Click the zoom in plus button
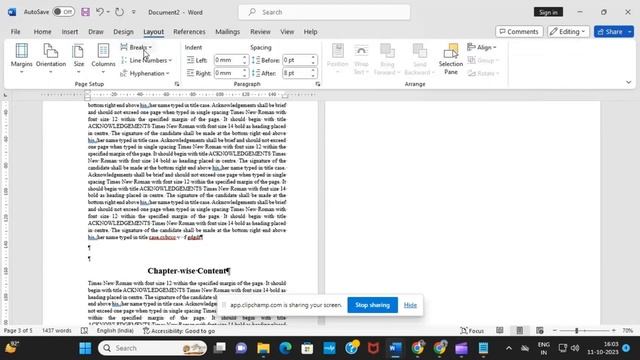This screenshot has width=640, height=360. point(613,331)
